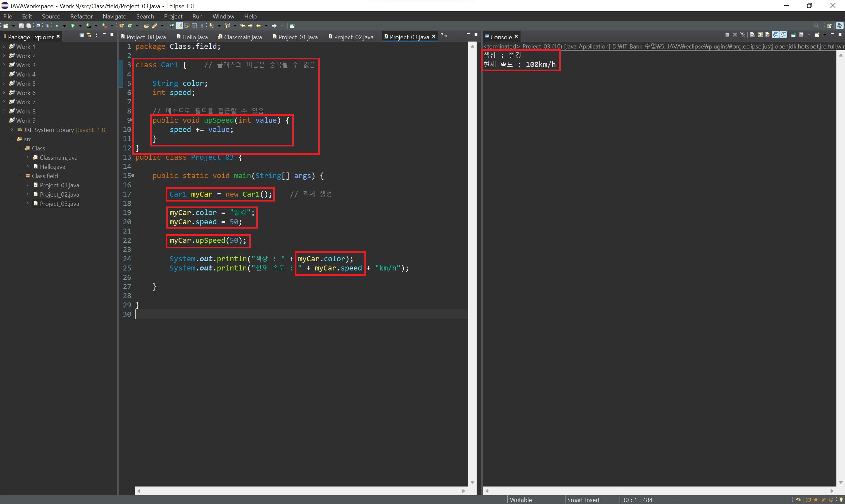
Task: Pin the Console view
Action: 794,35
